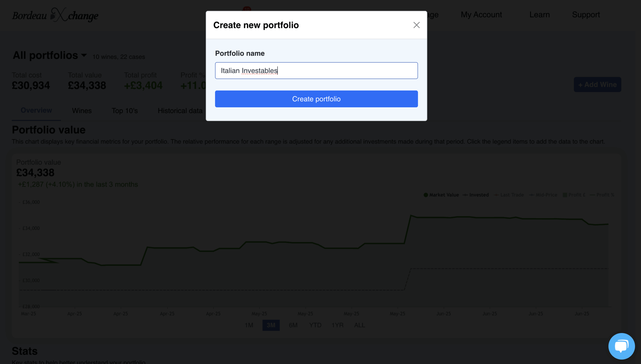Show Last Trade series on chart
Image resolution: width=641 pixels, height=364 pixels.
pyautogui.click(x=509, y=195)
